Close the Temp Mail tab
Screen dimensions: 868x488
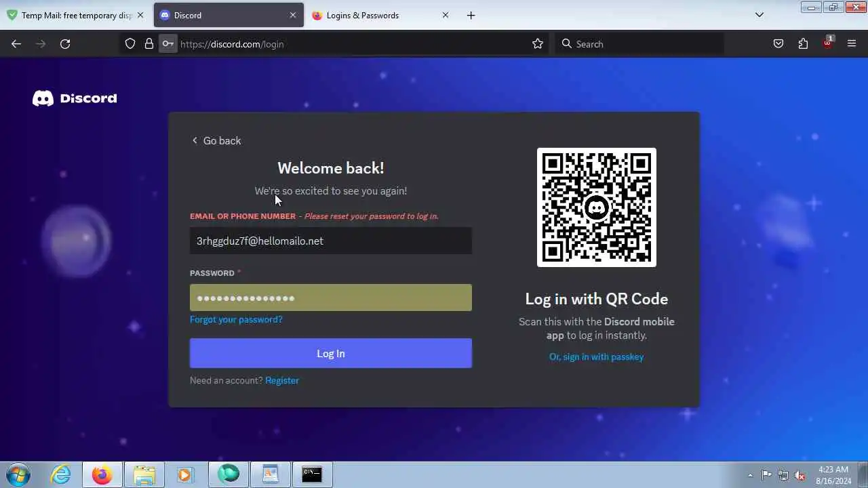[140, 15]
